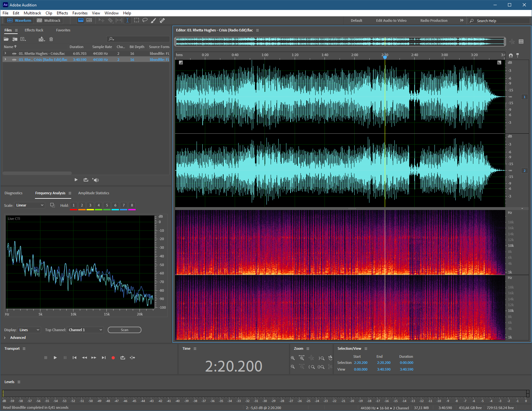Enable Hold 1 snapshot button
The height and width of the screenshot is (411, 532).
pos(73,205)
